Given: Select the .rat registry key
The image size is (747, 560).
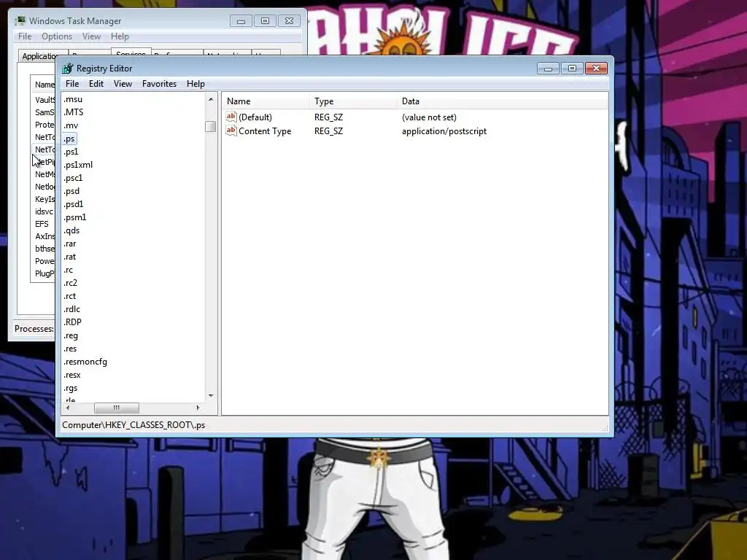Looking at the screenshot, I should (x=70, y=257).
